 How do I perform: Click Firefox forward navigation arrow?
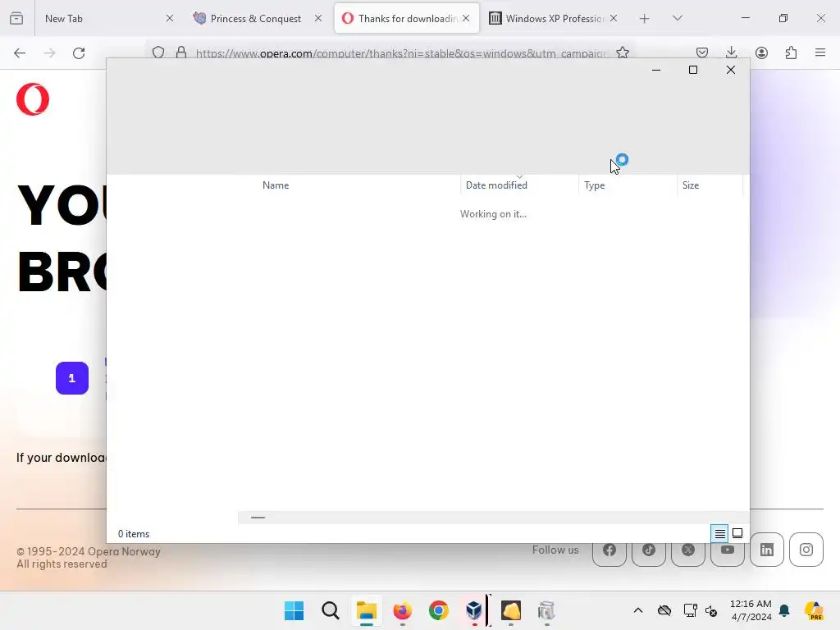[x=49, y=53]
